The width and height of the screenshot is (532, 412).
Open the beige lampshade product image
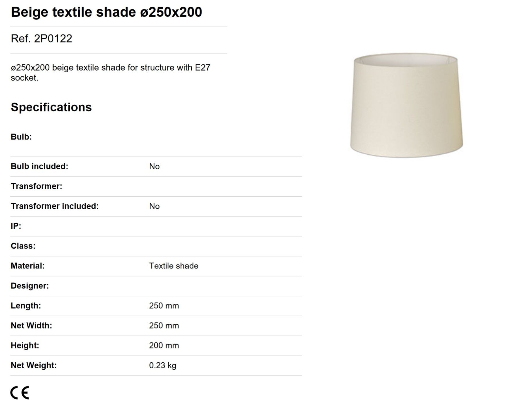406,105
